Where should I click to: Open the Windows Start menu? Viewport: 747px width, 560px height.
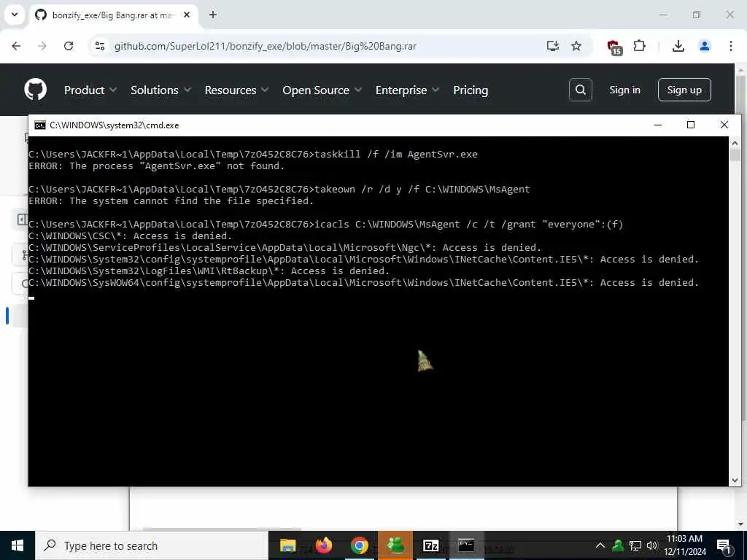click(18, 545)
